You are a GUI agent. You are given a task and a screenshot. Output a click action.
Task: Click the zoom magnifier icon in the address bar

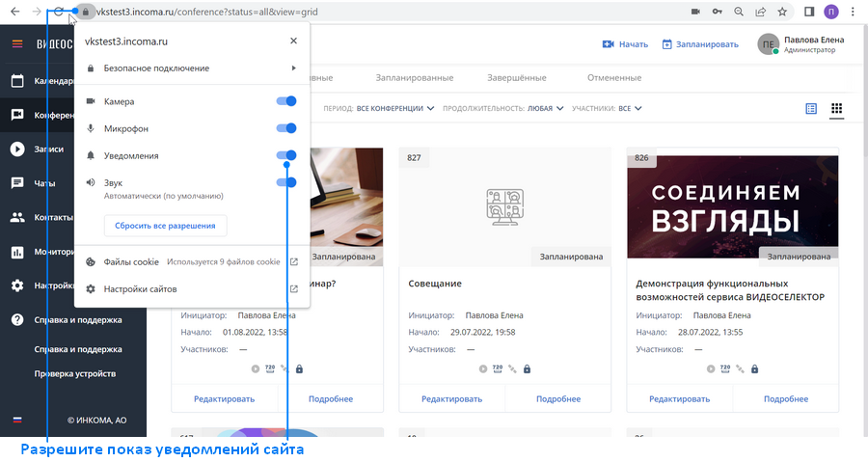pyautogui.click(x=739, y=12)
